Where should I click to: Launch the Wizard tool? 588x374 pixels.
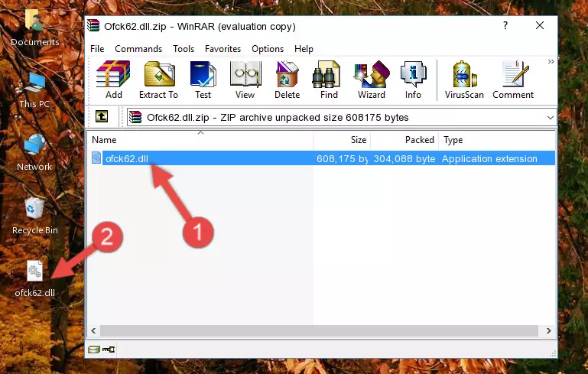(x=372, y=80)
